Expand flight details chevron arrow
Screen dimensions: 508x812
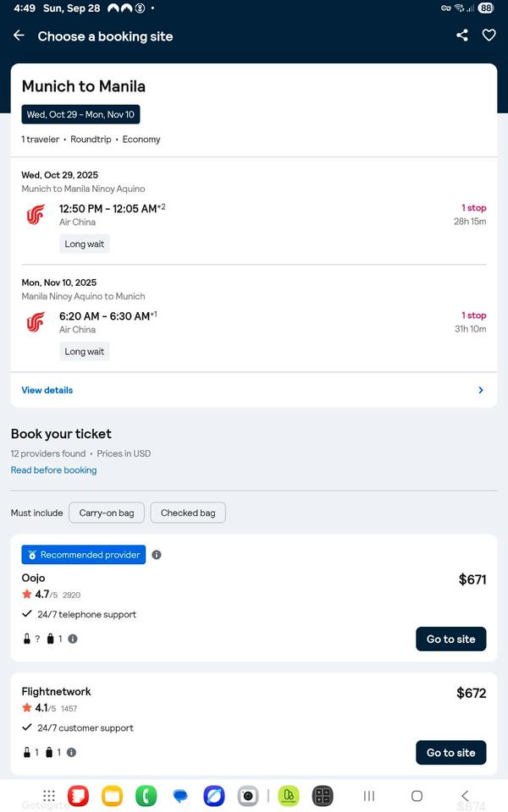point(481,390)
